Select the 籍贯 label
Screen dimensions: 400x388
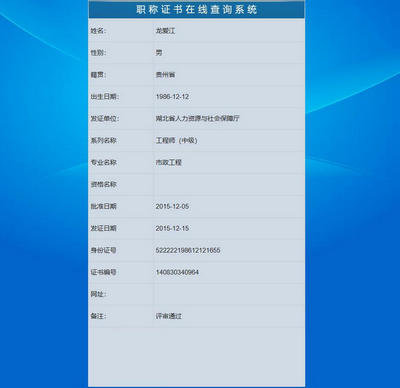click(x=98, y=75)
